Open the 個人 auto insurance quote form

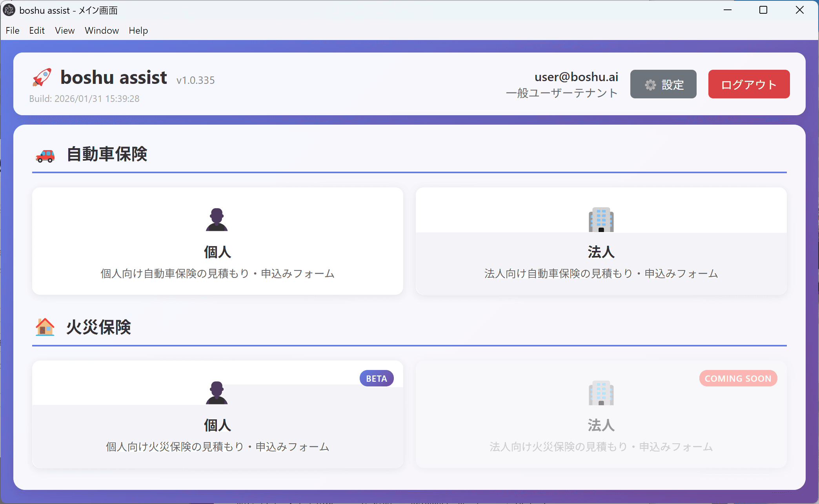pyautogui.click(x=217, y=241)
